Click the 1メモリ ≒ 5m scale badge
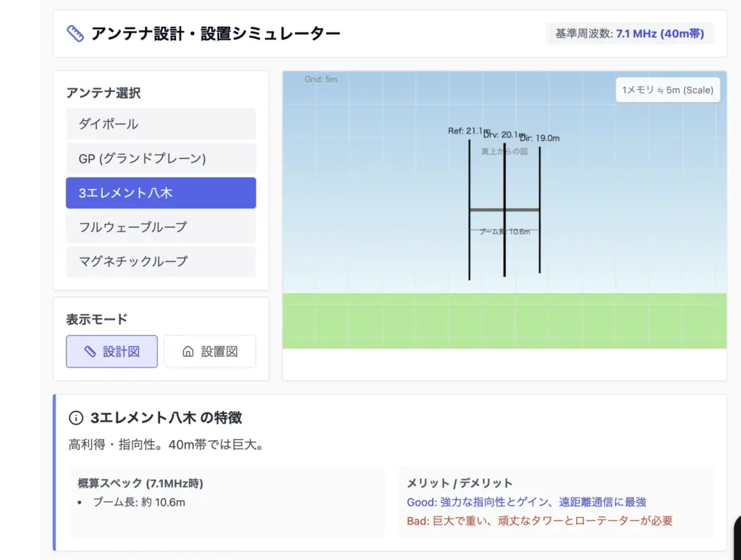Screen dimensions: 741x560 coord(667,90)
